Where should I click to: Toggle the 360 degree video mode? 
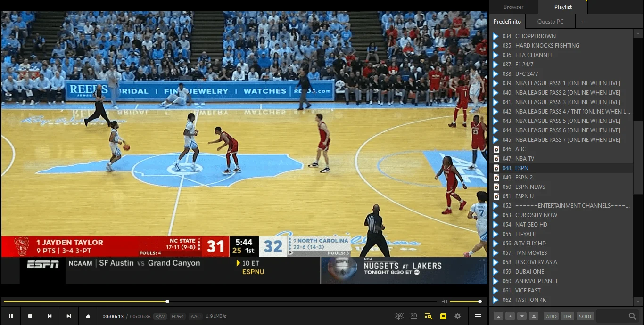(x=399, y=316)
